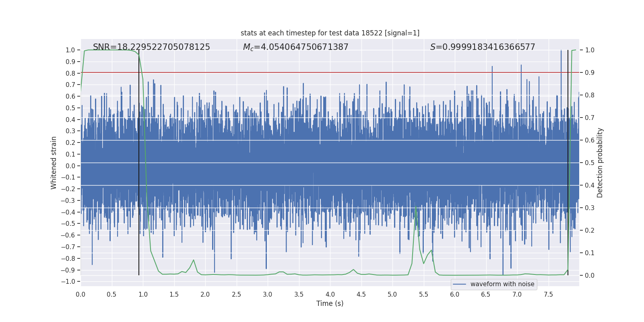The width and height of the screenshot is (644, 322).
Task: Select the SNR value annotation text
Action: pyautogui.click(x=151, y=47)
